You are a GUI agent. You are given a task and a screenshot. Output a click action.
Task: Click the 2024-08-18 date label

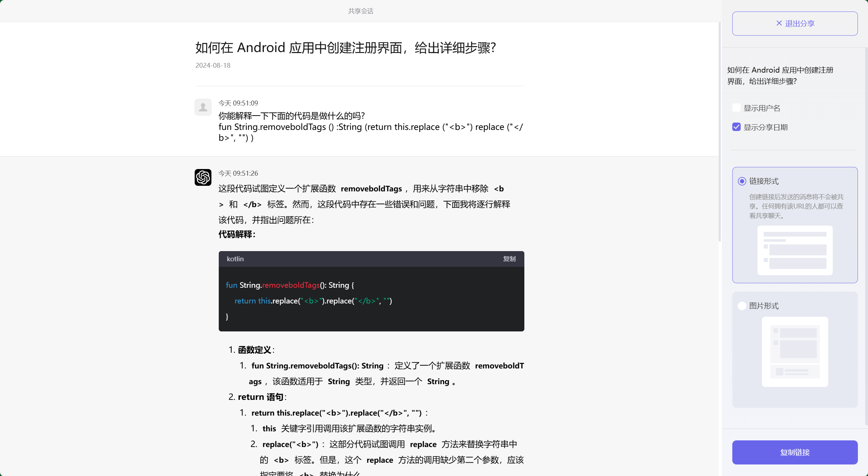point(212,65)
